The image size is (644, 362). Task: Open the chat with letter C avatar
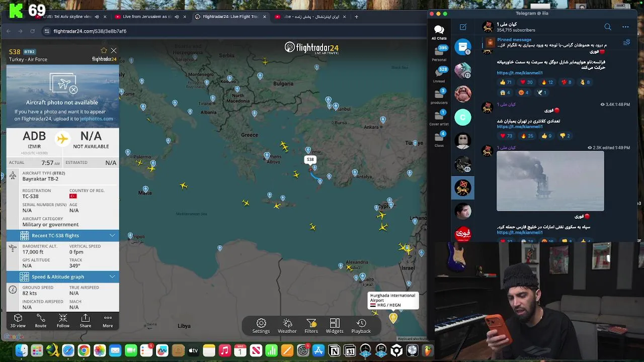coord(463,117)
